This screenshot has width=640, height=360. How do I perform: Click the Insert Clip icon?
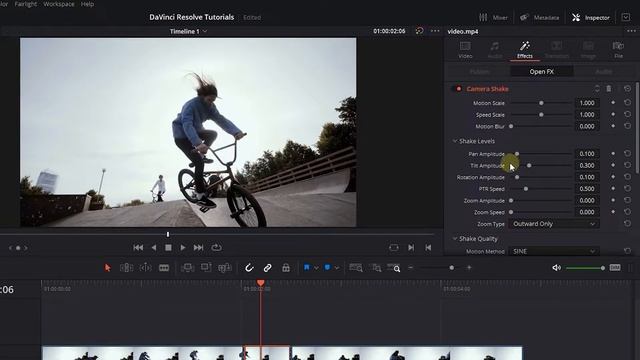(x=187, y=268)
